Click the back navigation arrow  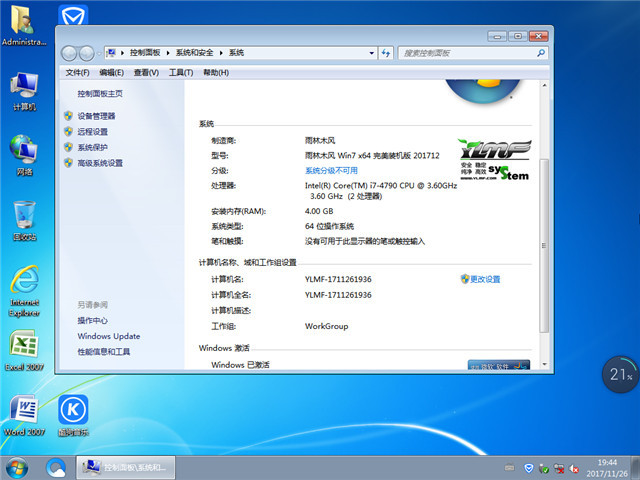69,53
